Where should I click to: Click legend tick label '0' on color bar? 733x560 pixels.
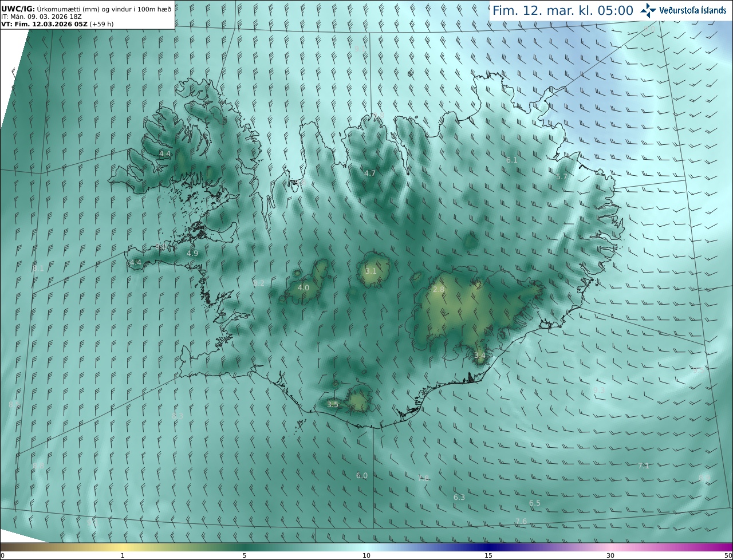pos(2,555)
